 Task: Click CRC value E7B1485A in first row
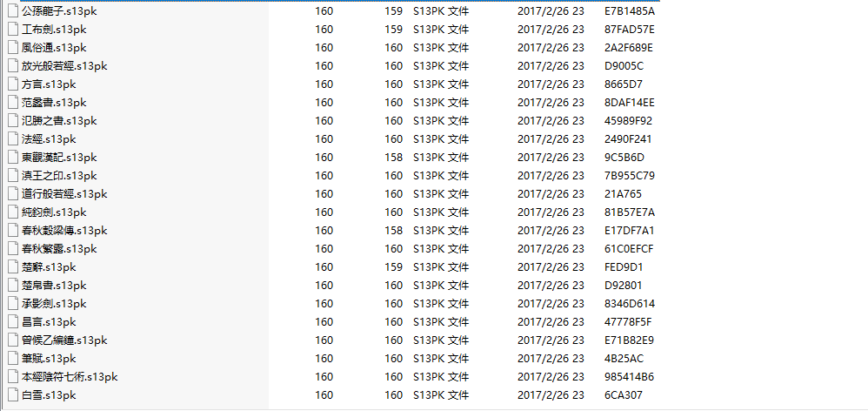pyautogui.click(x=629, y=11)
